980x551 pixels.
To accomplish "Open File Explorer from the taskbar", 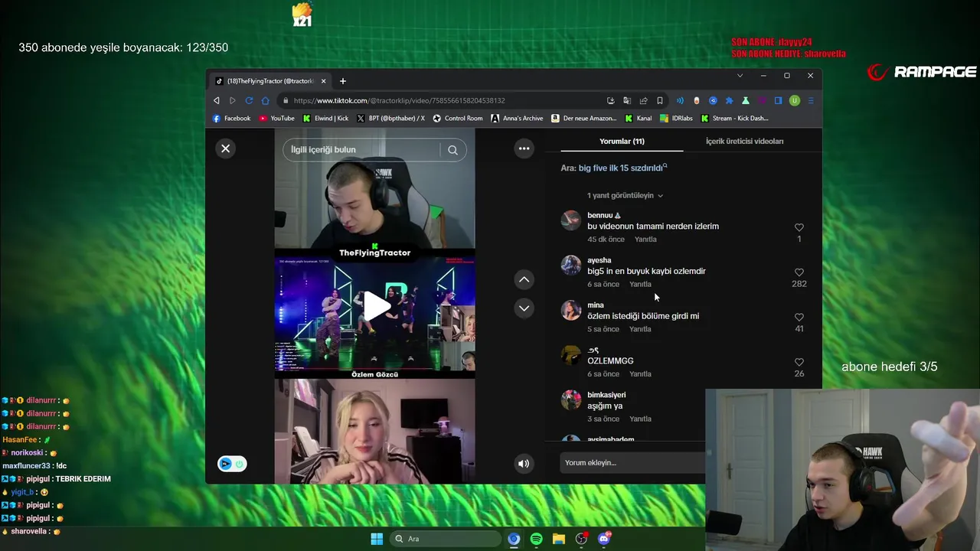I will coord(559,539).
